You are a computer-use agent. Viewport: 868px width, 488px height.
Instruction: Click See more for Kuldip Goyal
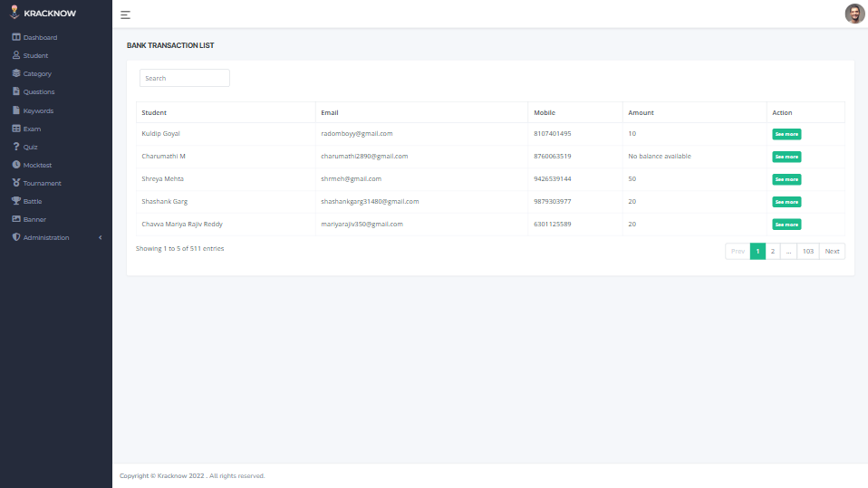coord(786,134)
